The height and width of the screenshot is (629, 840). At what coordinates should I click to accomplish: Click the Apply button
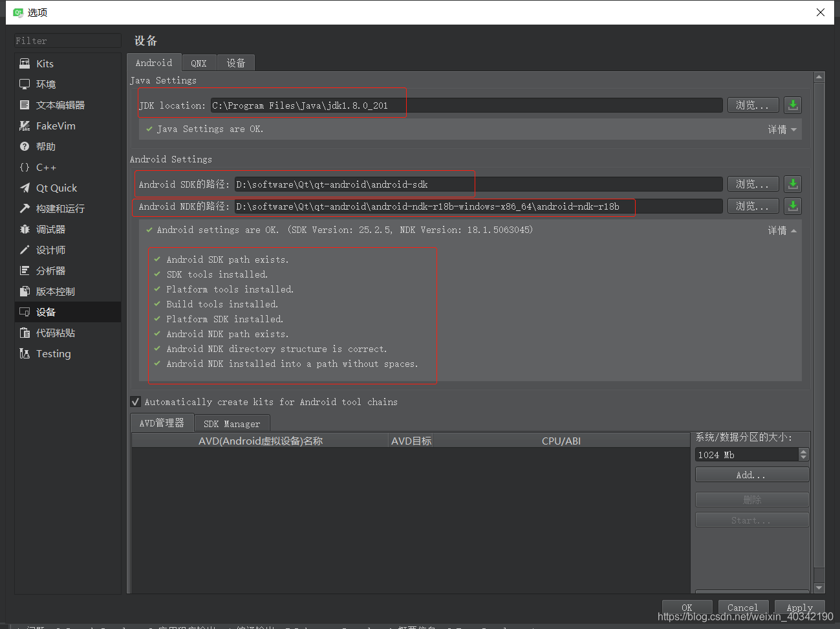(x=800, y=608)
